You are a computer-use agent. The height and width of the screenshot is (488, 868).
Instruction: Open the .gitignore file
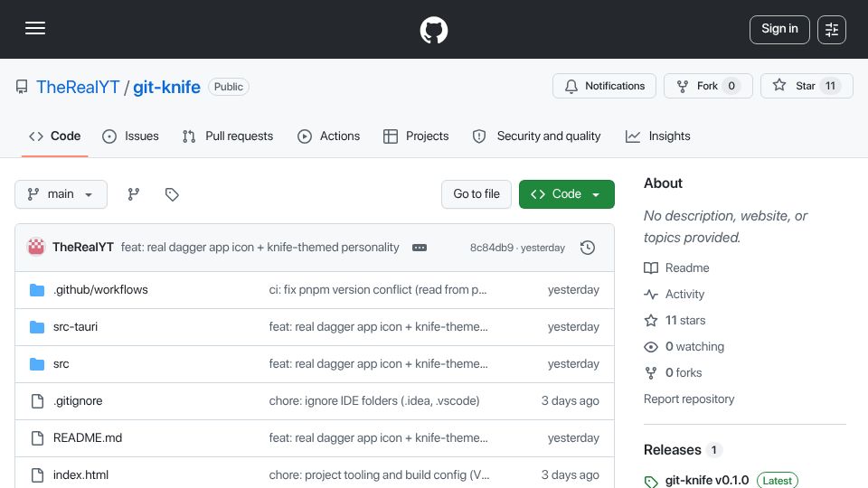[78, 401]
